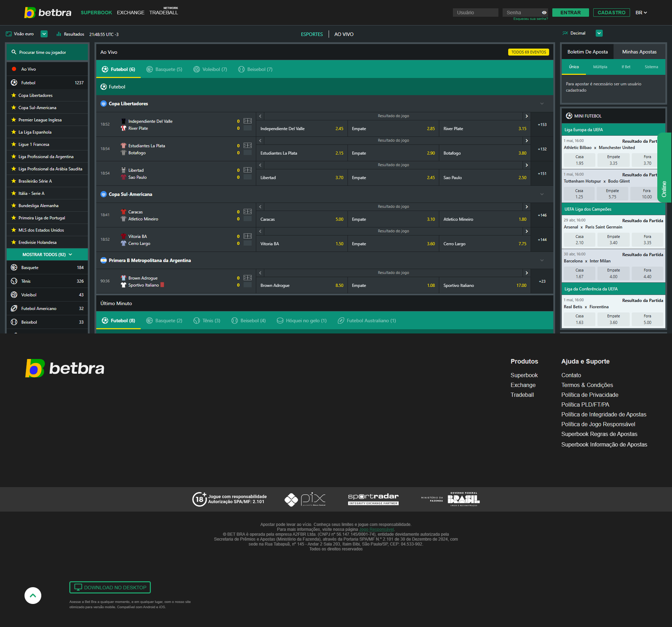Image resolution: width=672 pixels, height=627 pixels.
Task: Click previous market arrow in Vitoria BA row
Action: click(x=260, y=231)
